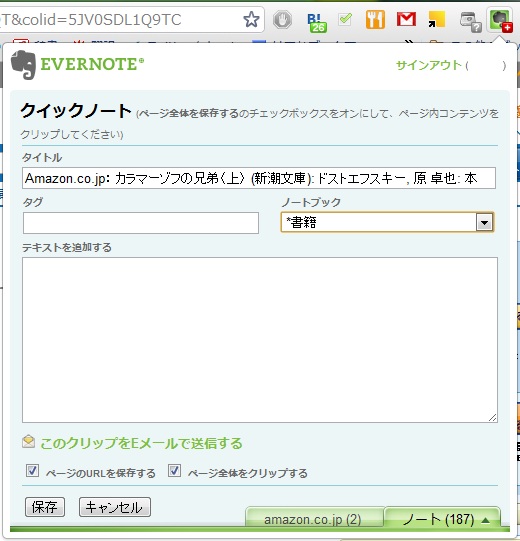This screenshot has height=541, width=520.
Task: Click the Evernote elephant logo
Action: [x=23, y=65]
